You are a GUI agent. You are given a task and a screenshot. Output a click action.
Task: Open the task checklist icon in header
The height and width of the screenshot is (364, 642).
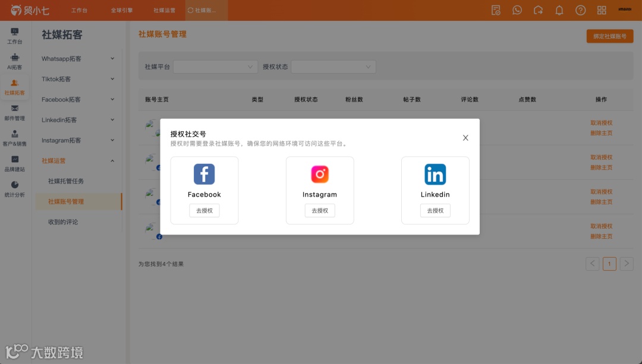496,10
